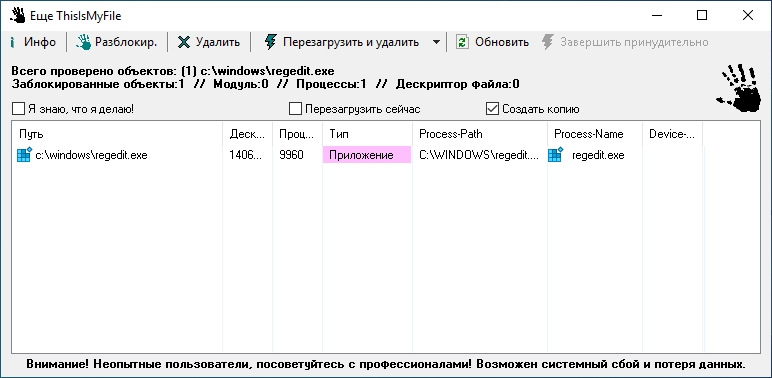The image size is (772, 378).
Task: Click the Обновить refresh icon
Action: click(462, 42)
